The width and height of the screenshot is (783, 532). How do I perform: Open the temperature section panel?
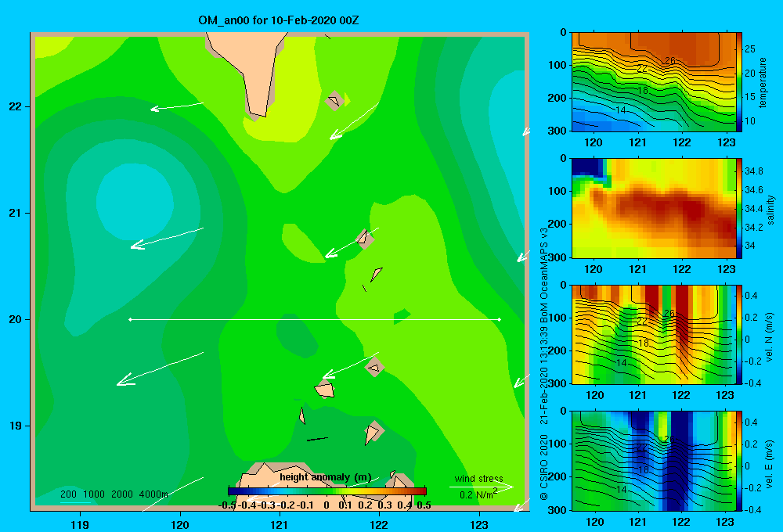654,82
